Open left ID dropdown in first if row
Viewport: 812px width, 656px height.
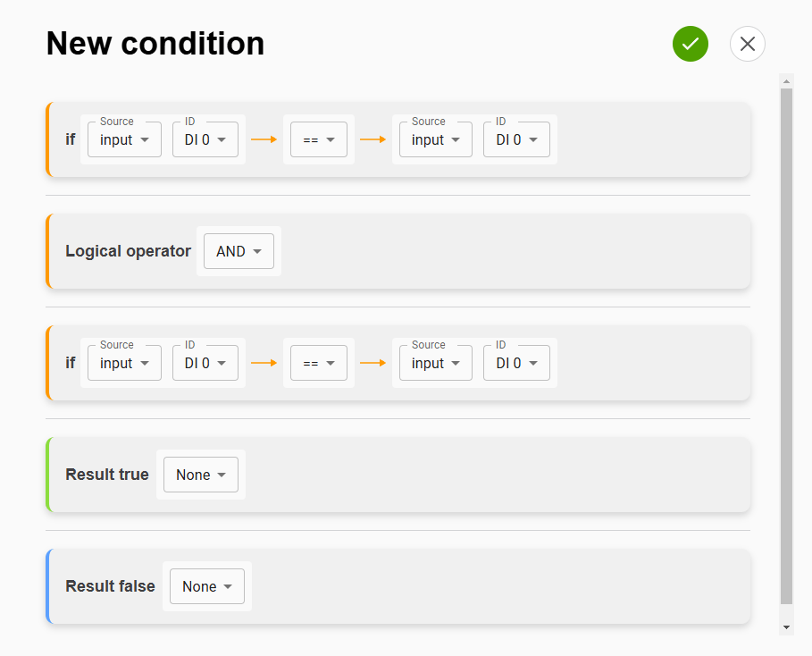205,139
